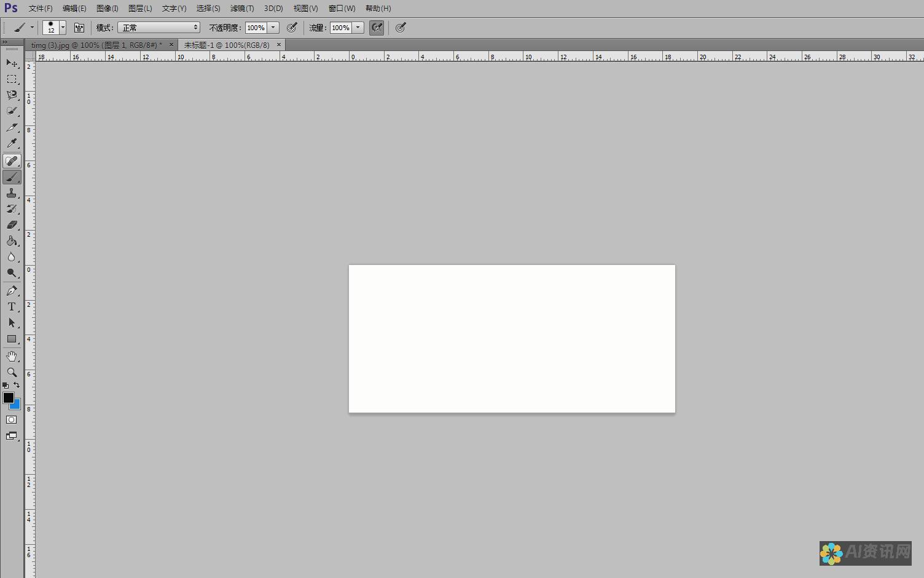Toggle pressure for opacity button
Image resolution: width=924 pixels, height=578 pixels.
(x=292, y=28)
